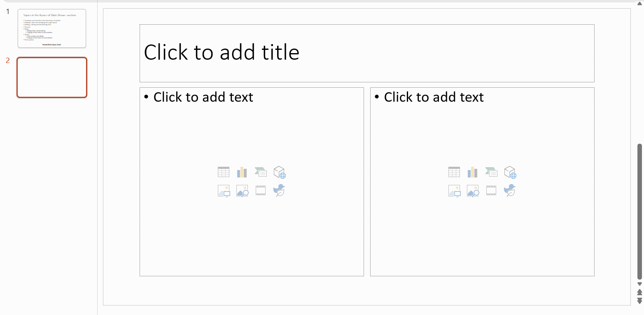This screenshot has height=315, width=644.
Task: Insert 3D model in the right placeholder
Action: (510, 172)
